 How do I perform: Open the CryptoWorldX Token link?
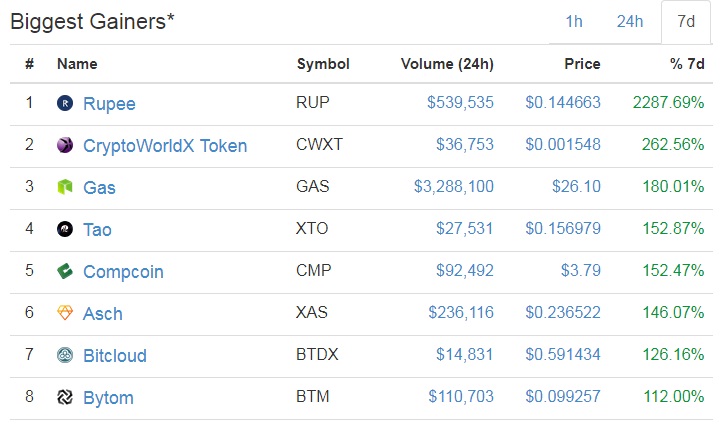pos(165,146)
